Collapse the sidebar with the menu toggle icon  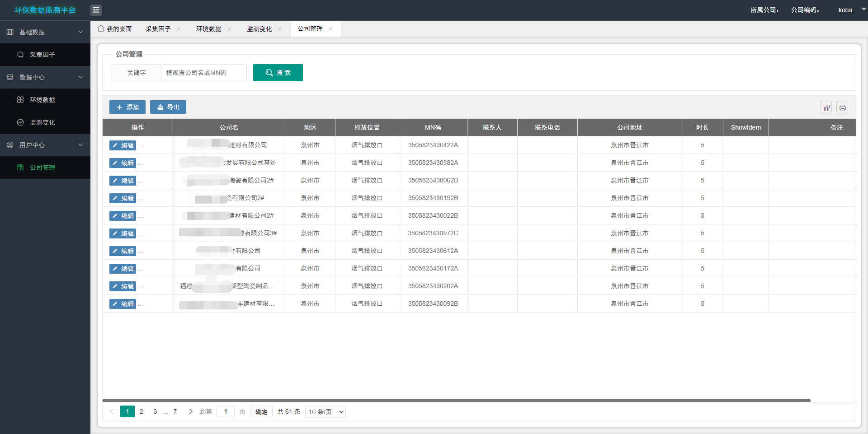96,10
